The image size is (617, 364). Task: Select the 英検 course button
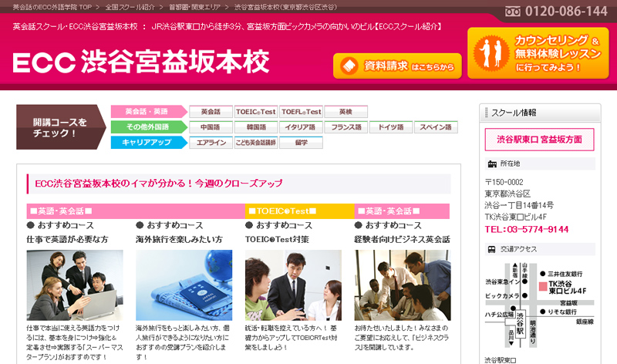tap(346, 112)
